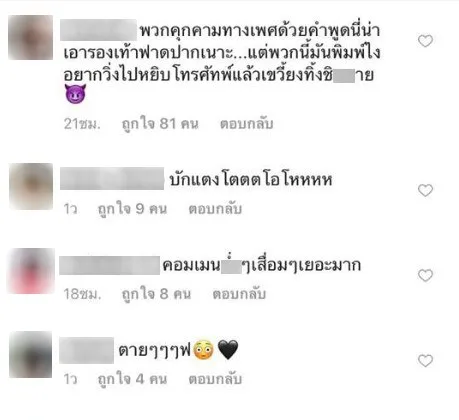Open dark avatar beside "ตายๆๆๆฟ" comment

point(30,355)
